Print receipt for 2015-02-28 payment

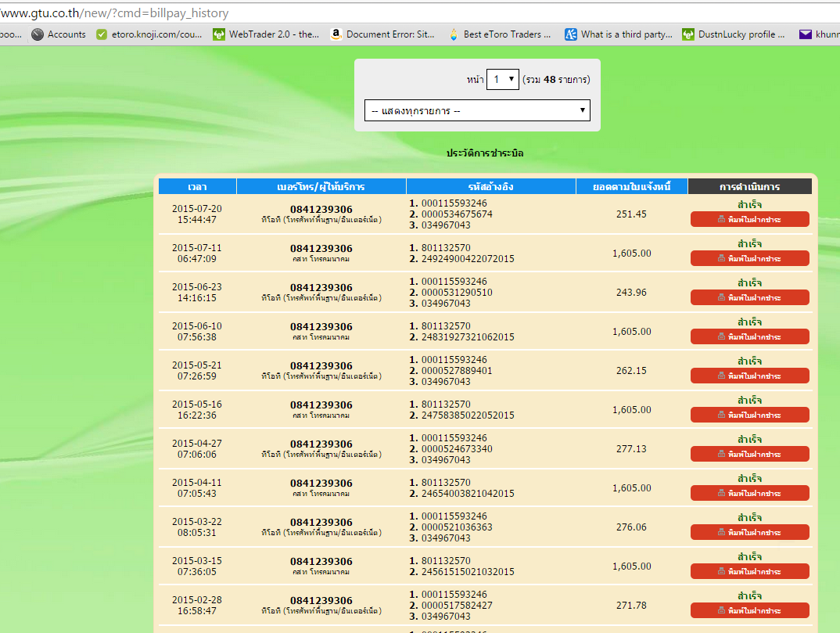pyautogui.click(x=749, y=610)
